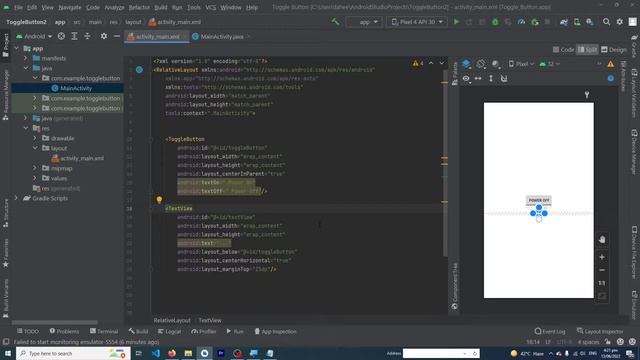This screenshot has width=640, height=360.
Task: Click the design warning triangle icon
Action: tap(611, 64)
